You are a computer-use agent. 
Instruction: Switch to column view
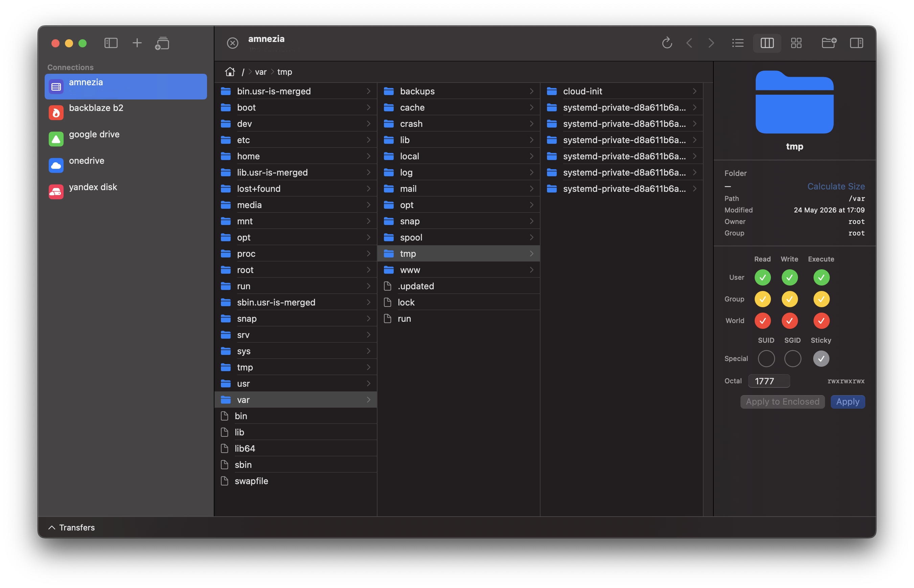[767, 43]
